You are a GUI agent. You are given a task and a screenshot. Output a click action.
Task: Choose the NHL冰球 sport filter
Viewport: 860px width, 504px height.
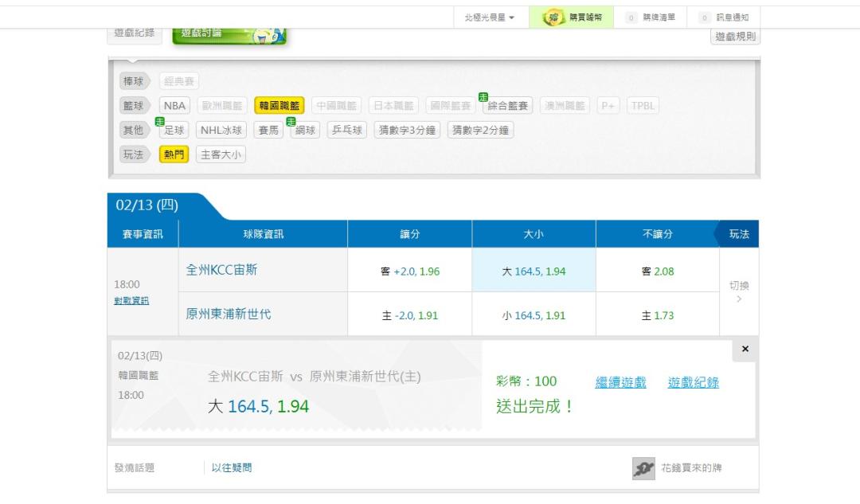coord(221,130)
